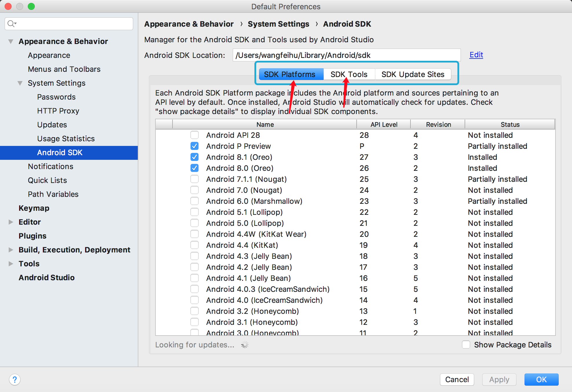This screenshot has width=572, height=392.
Task: Switch to the SDK Tools tab
Action: coord(349,74)
